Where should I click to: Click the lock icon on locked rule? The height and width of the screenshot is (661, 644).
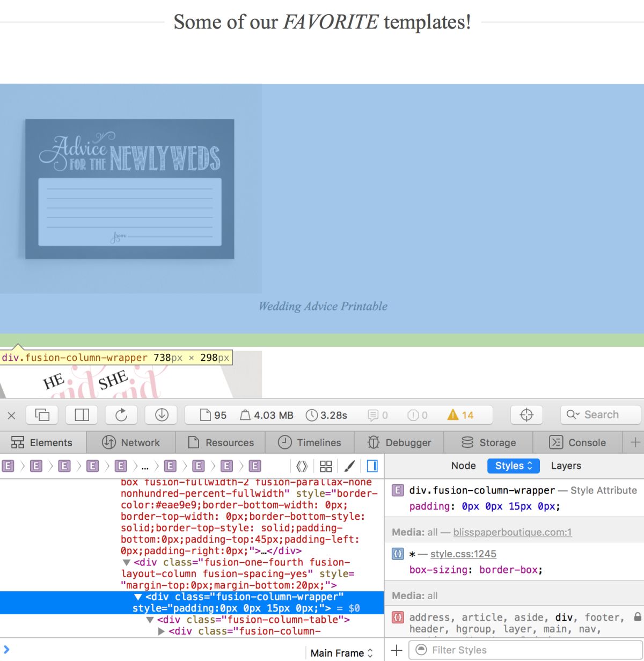point(638,617)
